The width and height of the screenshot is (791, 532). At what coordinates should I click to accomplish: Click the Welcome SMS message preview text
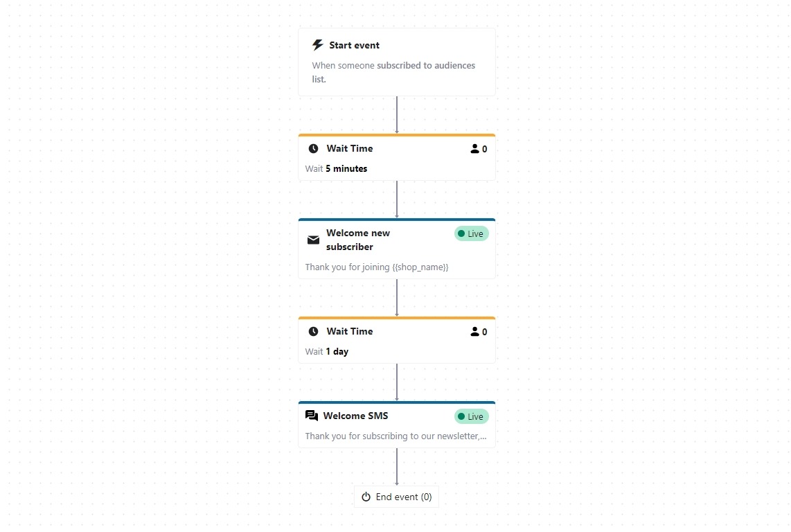(395, 436)
